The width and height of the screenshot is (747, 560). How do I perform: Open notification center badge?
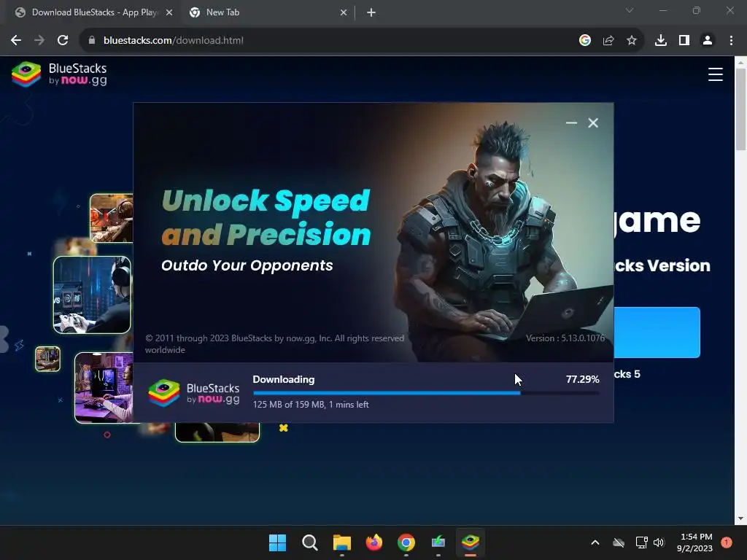[x=727, y=542]
